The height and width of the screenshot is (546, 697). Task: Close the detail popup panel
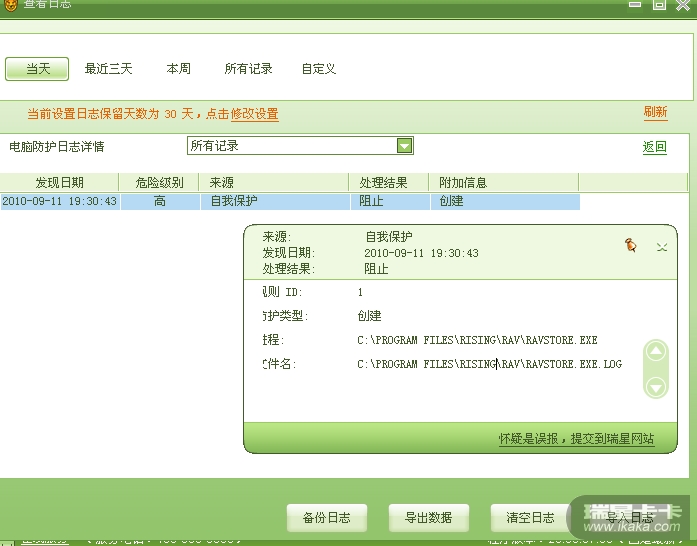point(662,247)
